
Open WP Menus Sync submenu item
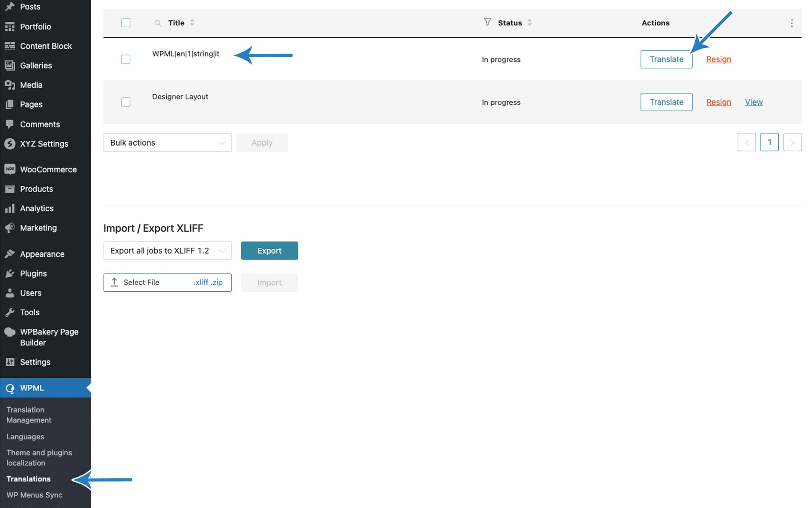coord(34,495)
